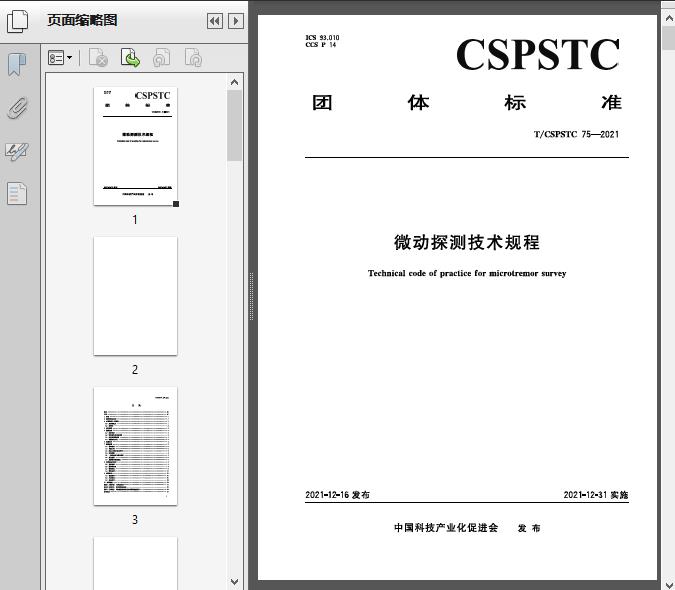Click the extract pages icon
Viewport: 675px width, 590px height.
(130, 59)
